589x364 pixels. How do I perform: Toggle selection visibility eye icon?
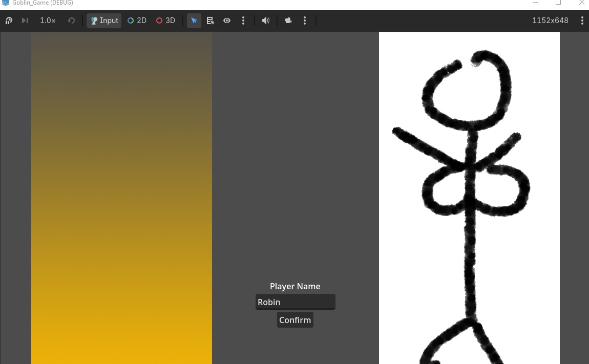(227, 20)
